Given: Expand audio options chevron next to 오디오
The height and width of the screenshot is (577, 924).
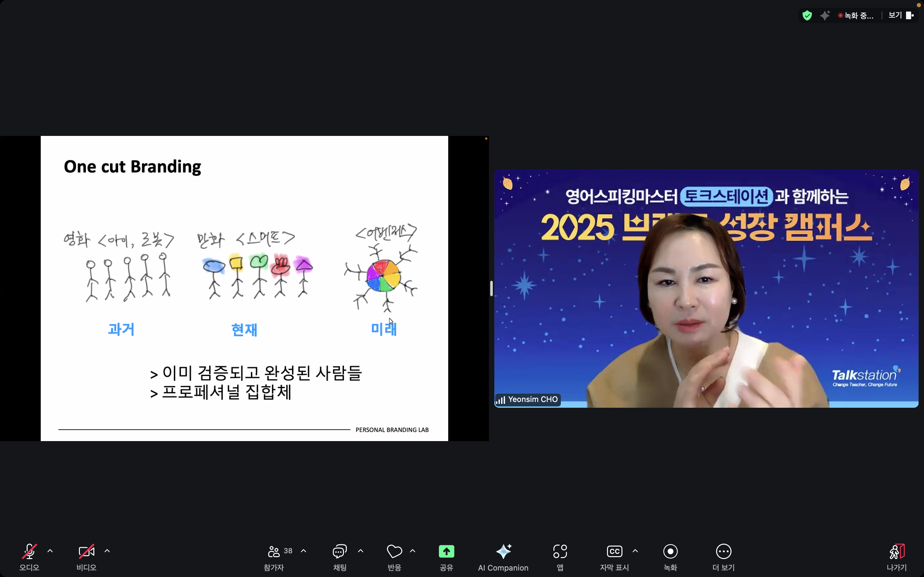Looking at the screenshot, I should (50, 551).
